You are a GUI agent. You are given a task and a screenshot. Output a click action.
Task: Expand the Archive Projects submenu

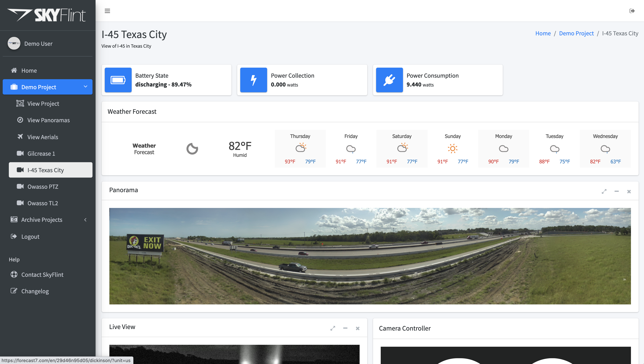(x=85, y=219)
